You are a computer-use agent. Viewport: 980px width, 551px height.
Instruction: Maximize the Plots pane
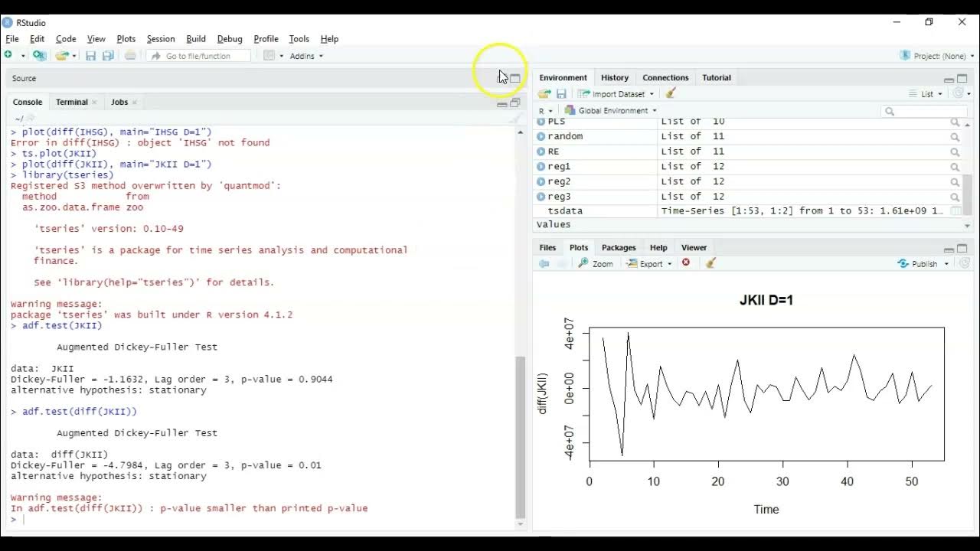(962, 248)
